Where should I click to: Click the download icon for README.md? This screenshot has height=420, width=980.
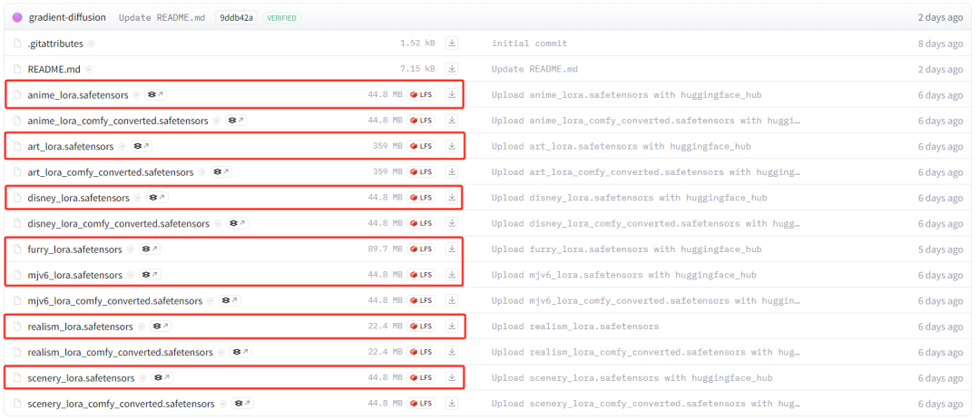pos(452,69)
